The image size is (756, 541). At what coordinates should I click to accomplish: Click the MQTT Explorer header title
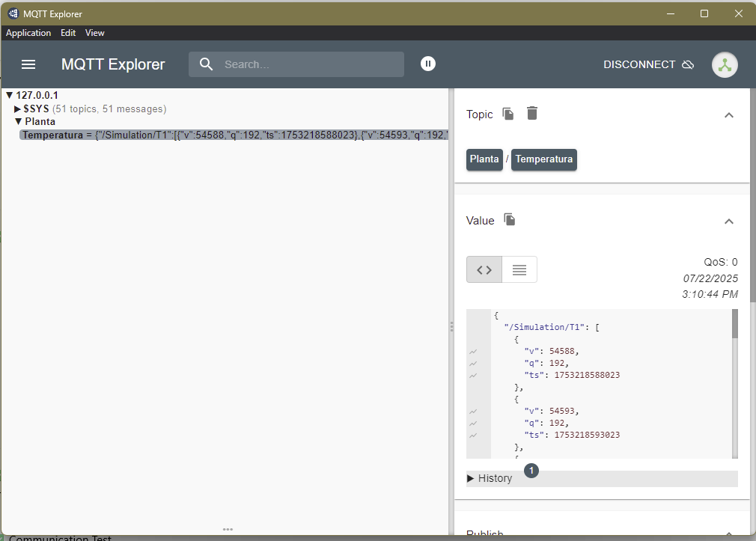point(113,64)
